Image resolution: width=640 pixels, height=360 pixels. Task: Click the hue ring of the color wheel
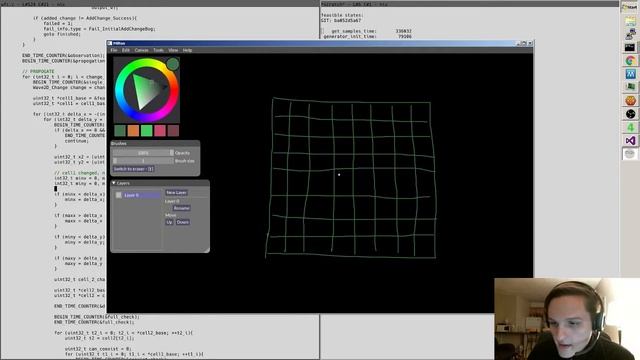(119, 90)
